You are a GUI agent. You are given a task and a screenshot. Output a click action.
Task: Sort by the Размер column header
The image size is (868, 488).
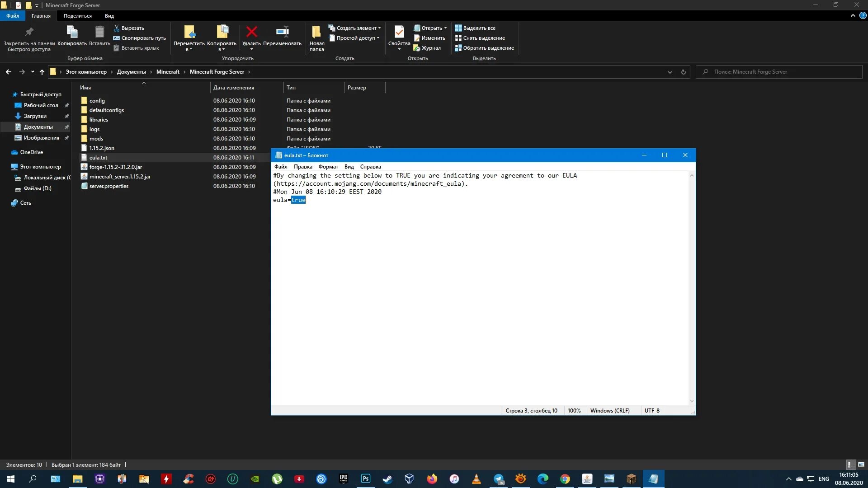(364, 88)
